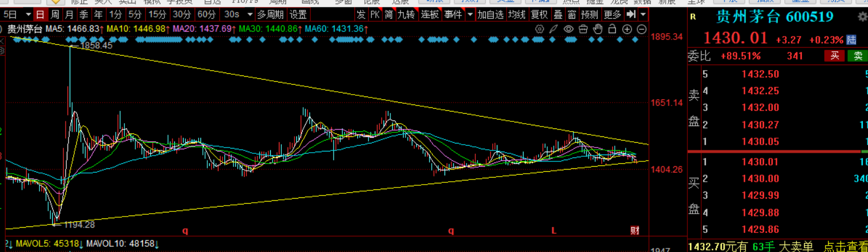Click the stock title 贵州茅台 600519
This screenshot has height=252, width=868.
pyautogui.click(x=775, y=17)
